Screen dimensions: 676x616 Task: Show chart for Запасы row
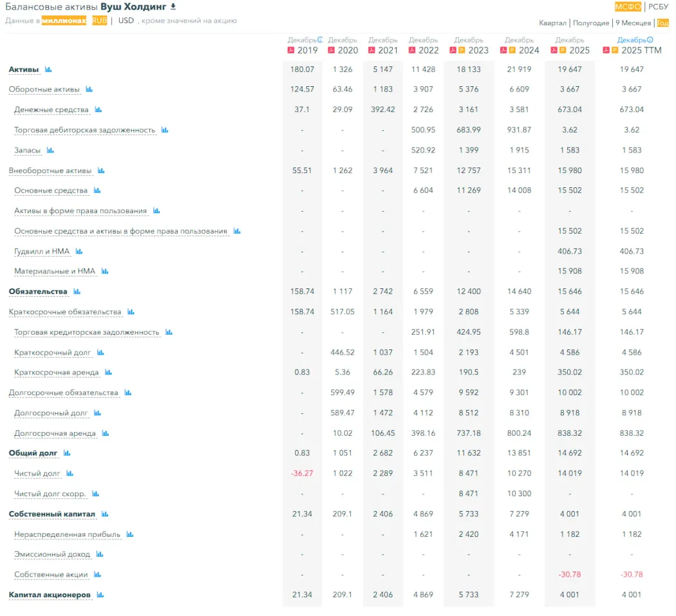(x=50, y=151)
